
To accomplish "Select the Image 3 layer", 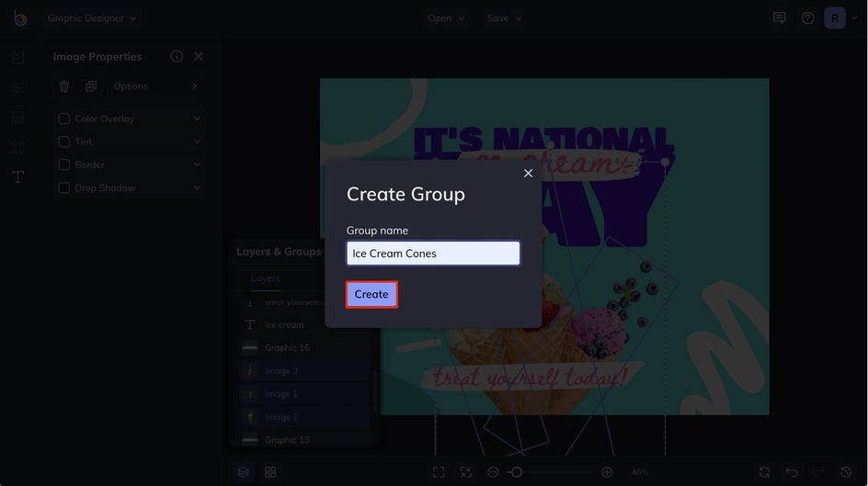I will pos(304,371).
